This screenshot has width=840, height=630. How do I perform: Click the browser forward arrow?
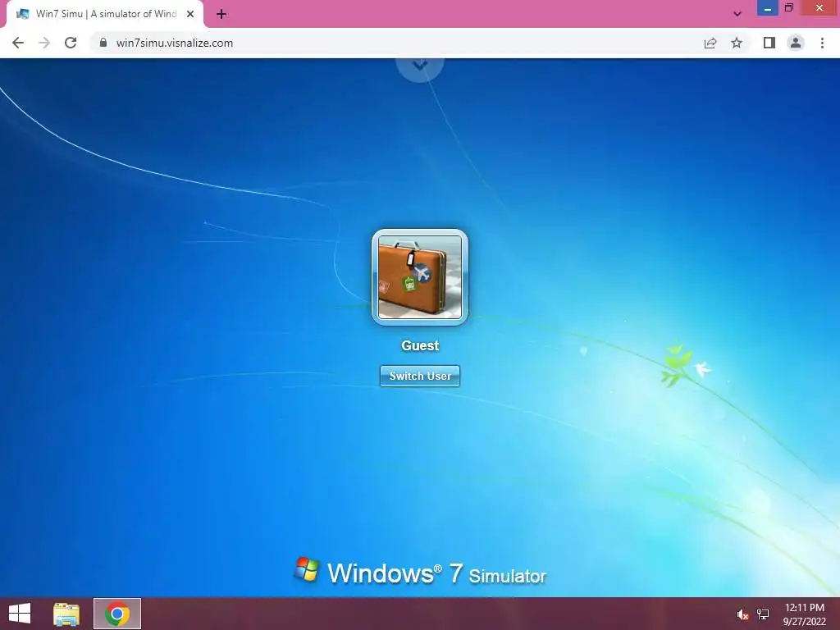pos(44,43)
